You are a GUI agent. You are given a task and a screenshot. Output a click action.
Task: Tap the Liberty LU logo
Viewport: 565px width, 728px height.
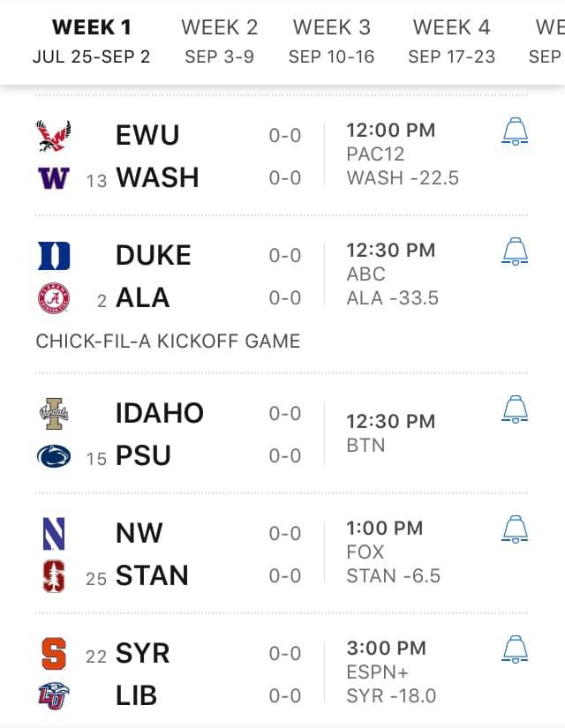click(x=54, y=695)
